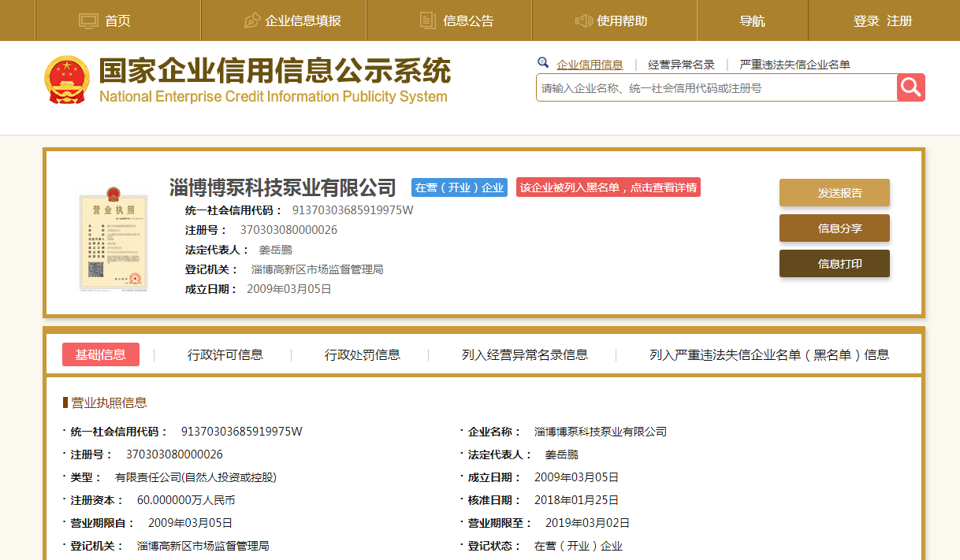Click the monitor icon beside 首页

point(88,20)
